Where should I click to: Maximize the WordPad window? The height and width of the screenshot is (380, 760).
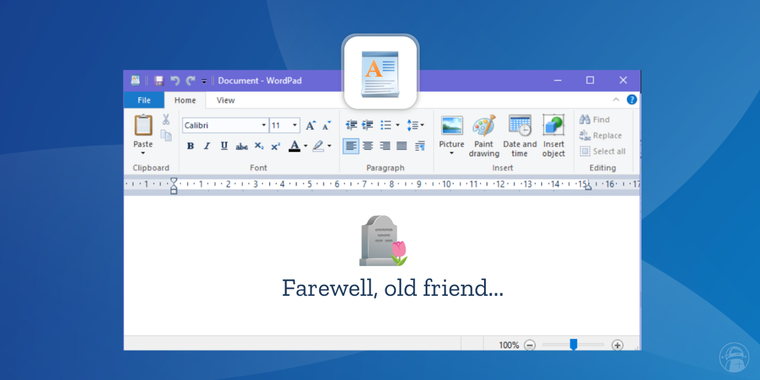click(x=590, y=80)
